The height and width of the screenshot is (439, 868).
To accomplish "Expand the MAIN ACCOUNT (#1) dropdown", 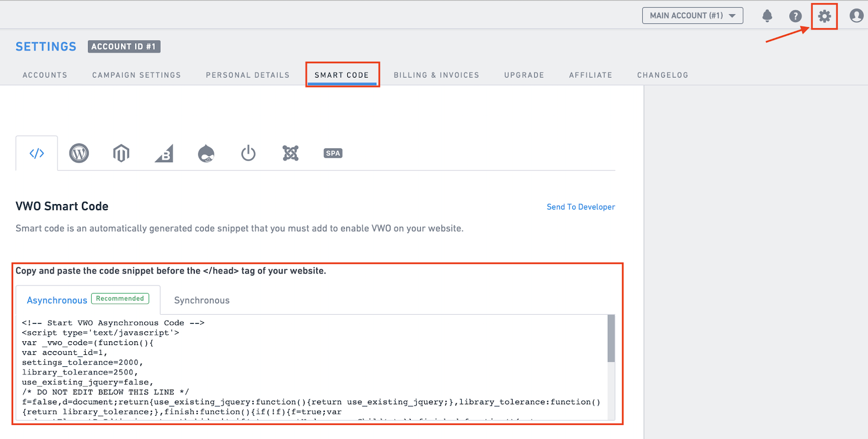I will 693,16.
